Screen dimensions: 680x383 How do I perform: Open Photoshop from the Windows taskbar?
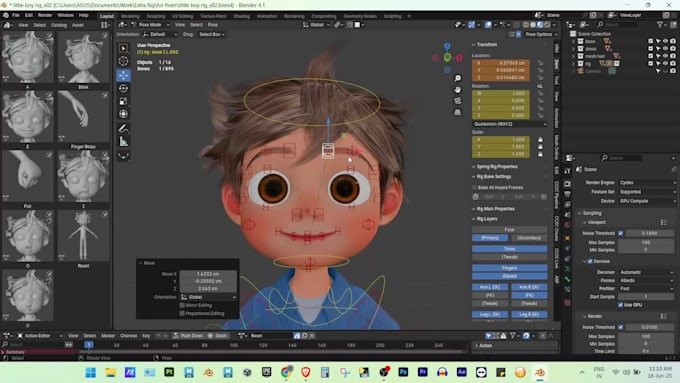[x=403, y=372]
